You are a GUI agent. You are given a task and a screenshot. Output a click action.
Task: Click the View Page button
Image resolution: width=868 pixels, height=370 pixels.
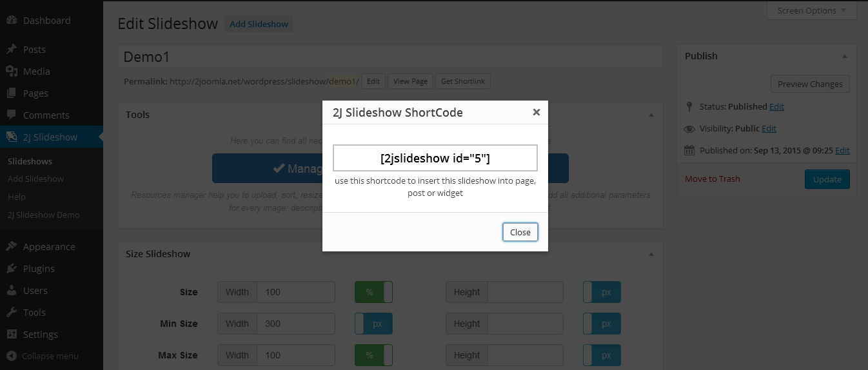point(410,81)
